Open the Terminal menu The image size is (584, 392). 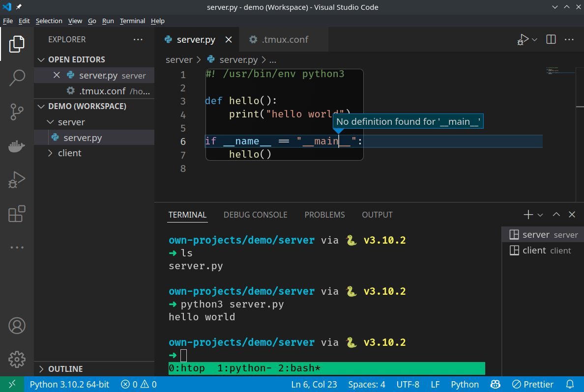(x=132, y=21)
